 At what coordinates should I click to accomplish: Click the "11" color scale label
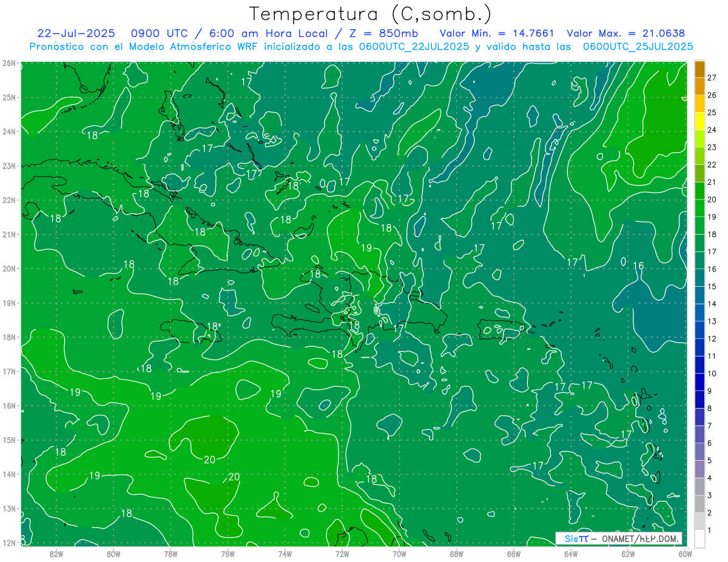pyautogui.click(x=712, y=356)
